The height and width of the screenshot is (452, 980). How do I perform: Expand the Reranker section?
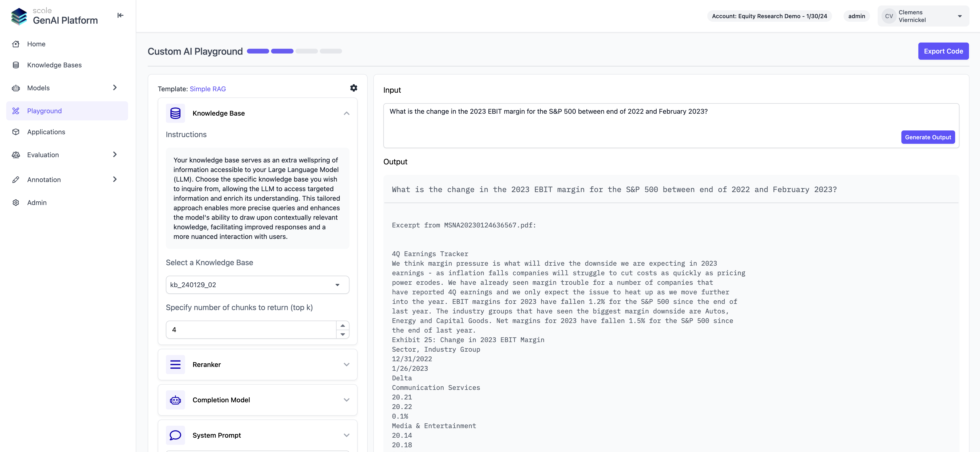coord(346,365)
